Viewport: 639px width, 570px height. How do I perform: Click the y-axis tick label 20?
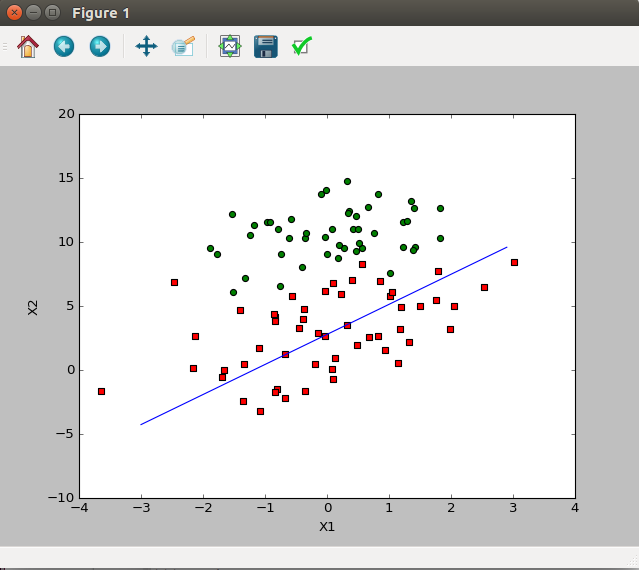66,114
